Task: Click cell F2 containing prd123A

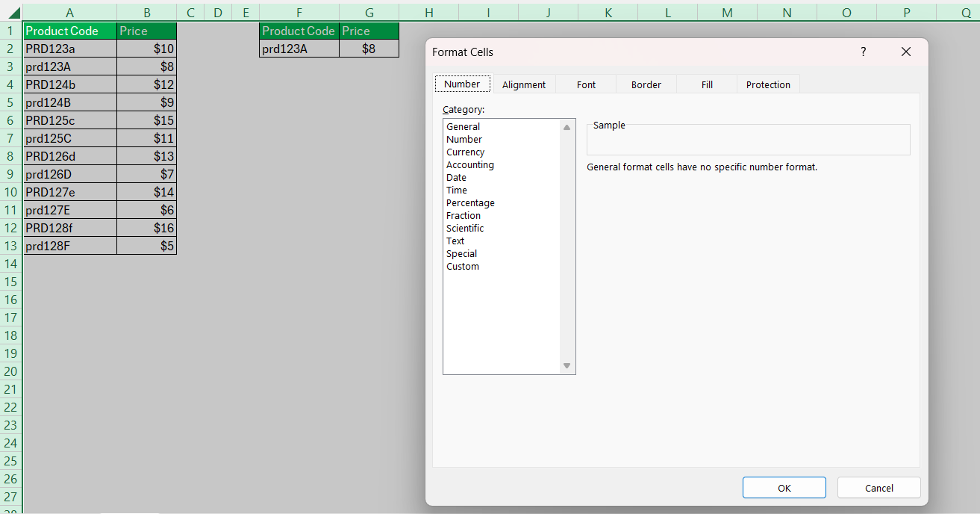Action: [x=299, y=49]
